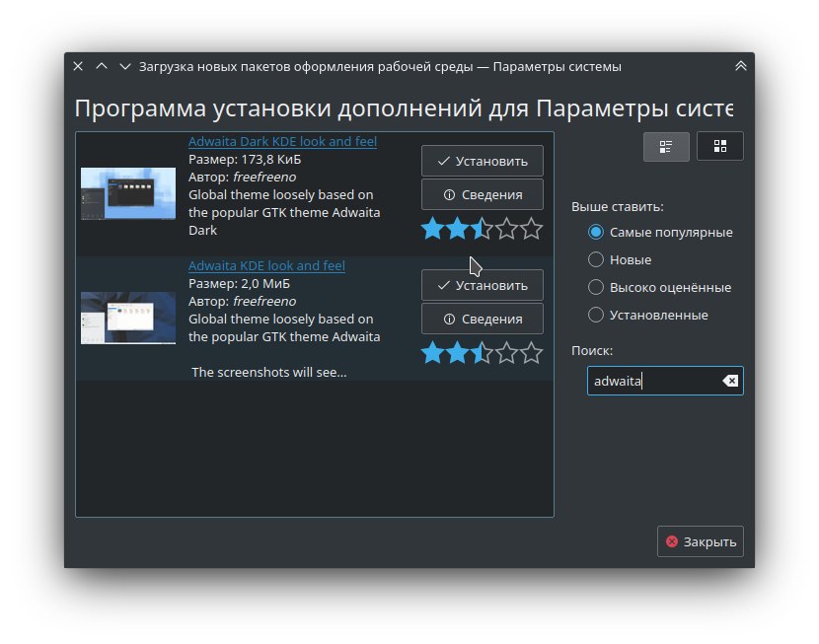
Task: Open the Adwaita Dark KDE look and feel link
Action: point(282,141)
